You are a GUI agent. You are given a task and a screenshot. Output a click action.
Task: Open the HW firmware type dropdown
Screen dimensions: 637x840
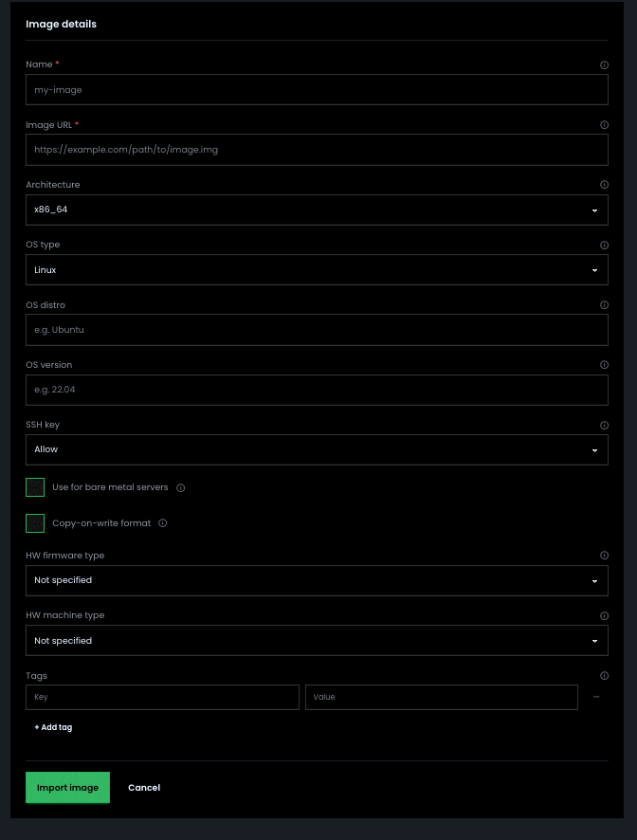click(x=317, y=580)
